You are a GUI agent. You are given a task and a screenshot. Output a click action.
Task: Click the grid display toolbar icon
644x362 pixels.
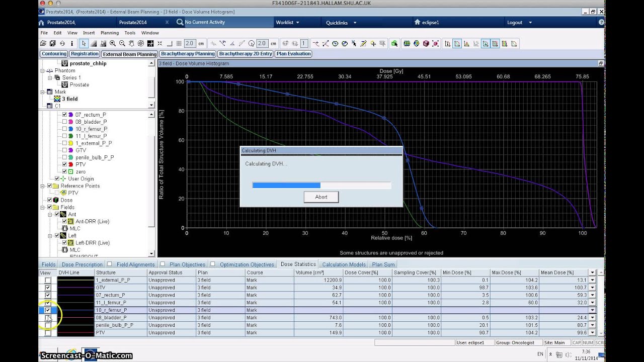[179, 43]
